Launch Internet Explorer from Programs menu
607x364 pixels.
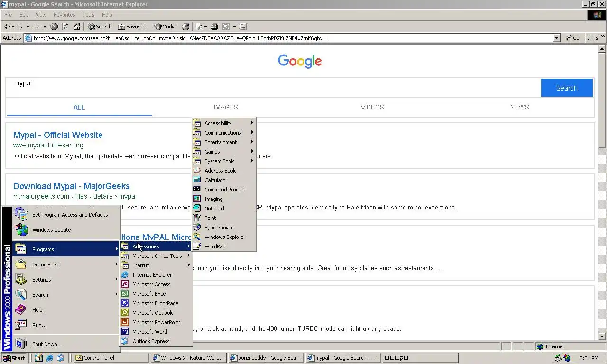point(156,274)
